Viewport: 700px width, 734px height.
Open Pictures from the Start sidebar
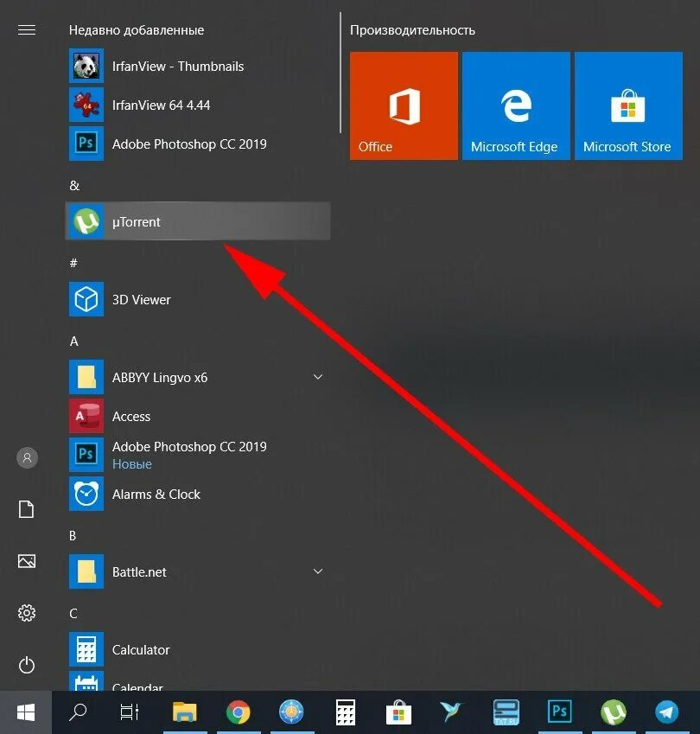pyautogui.click(x=27, y=561)
